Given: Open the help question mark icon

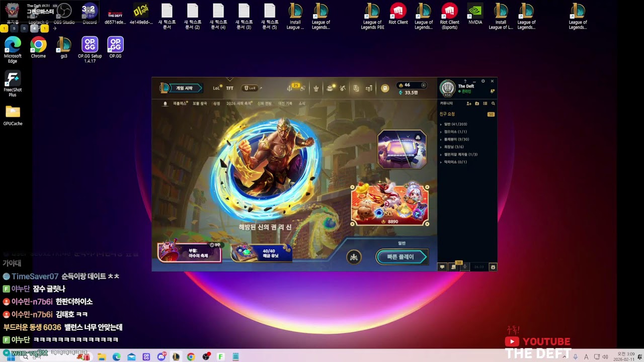Looking at the screenshot, I should tap(465, 81).
